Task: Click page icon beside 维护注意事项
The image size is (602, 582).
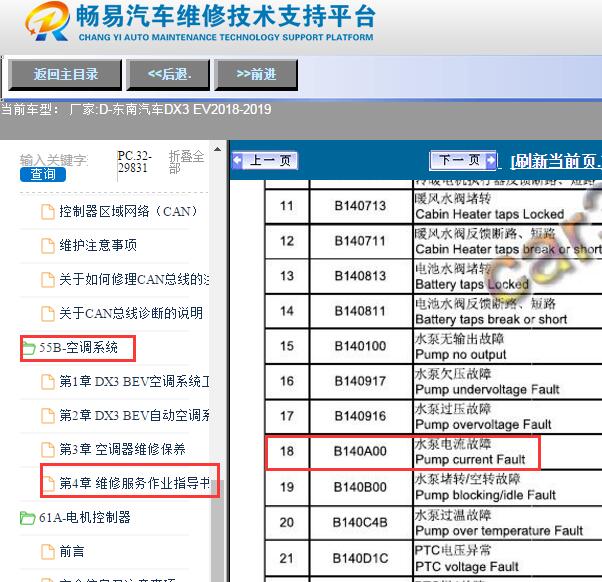Action: (48, 245)
